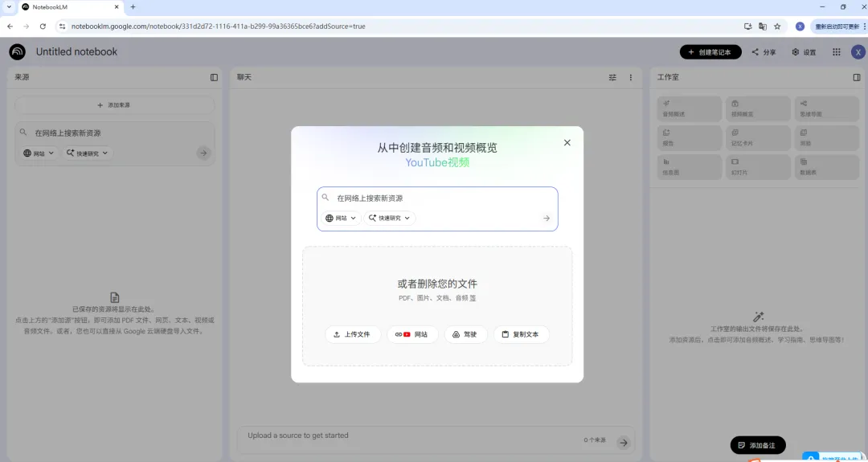The width and height of the screenshot is (868, 462).
Task: Click the site info icon beside the URL
Action: (62, 26)
